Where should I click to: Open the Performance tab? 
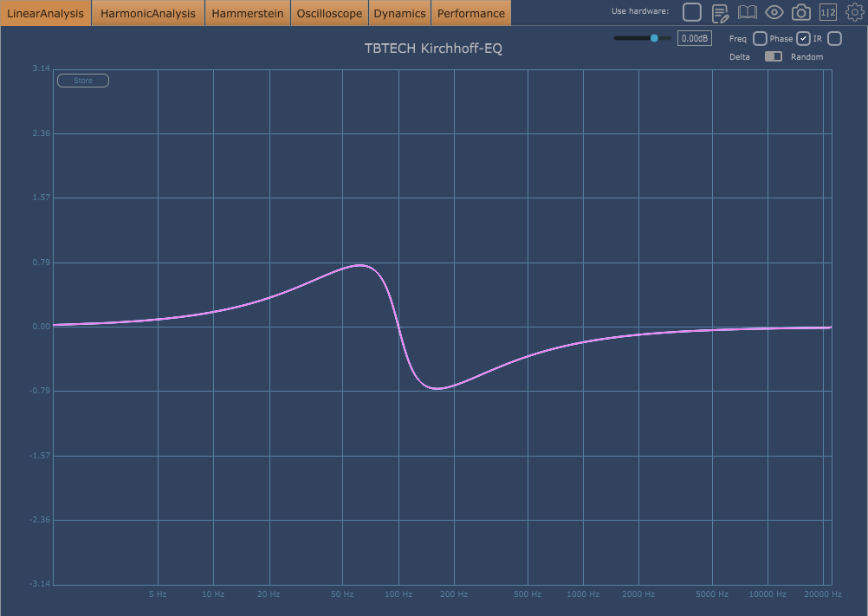470,13
